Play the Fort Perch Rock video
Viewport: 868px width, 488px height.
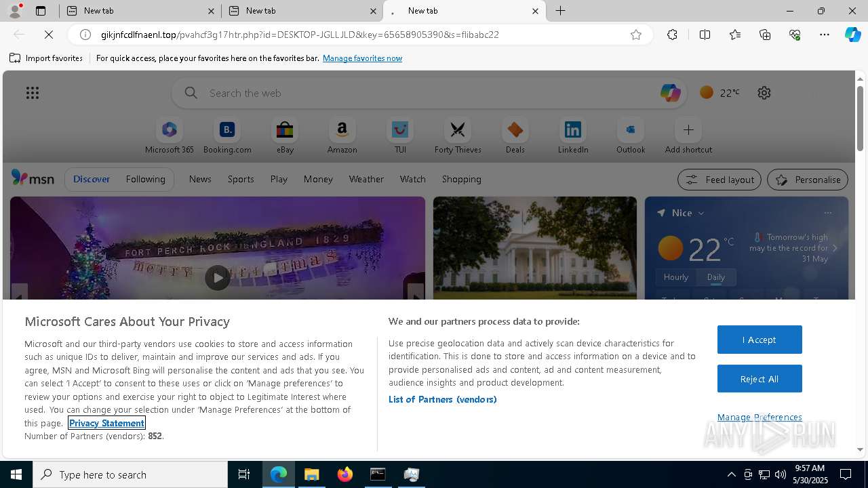(218, 277)
